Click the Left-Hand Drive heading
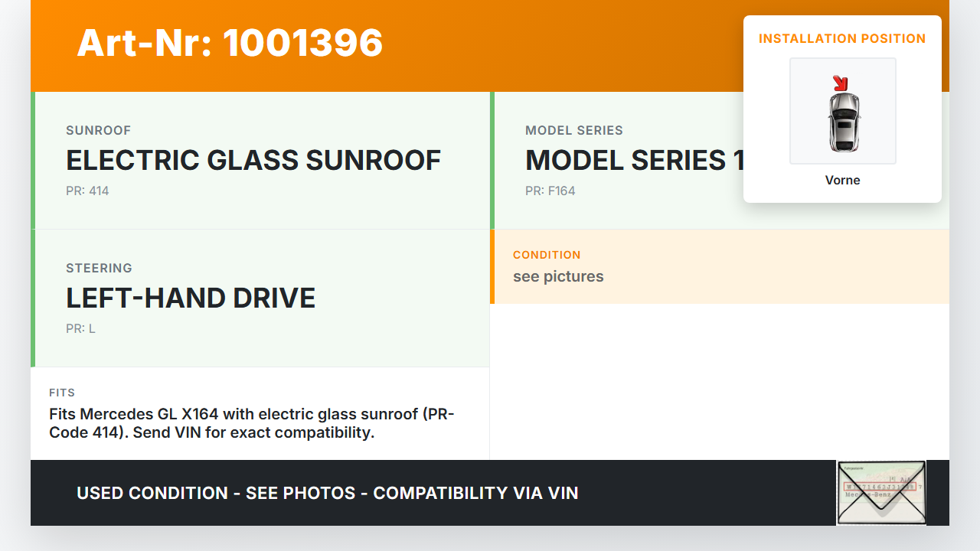The image size is (980, 551). pyautogui.click(x=191, y=298)
